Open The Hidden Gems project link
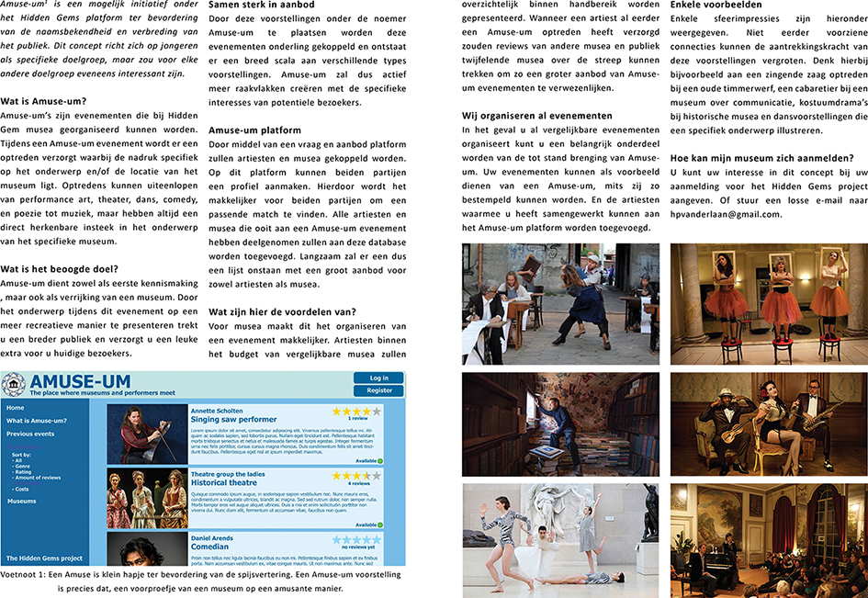This screenshot has width=868, height=598. pyautogui.click(x=44, y=559)
